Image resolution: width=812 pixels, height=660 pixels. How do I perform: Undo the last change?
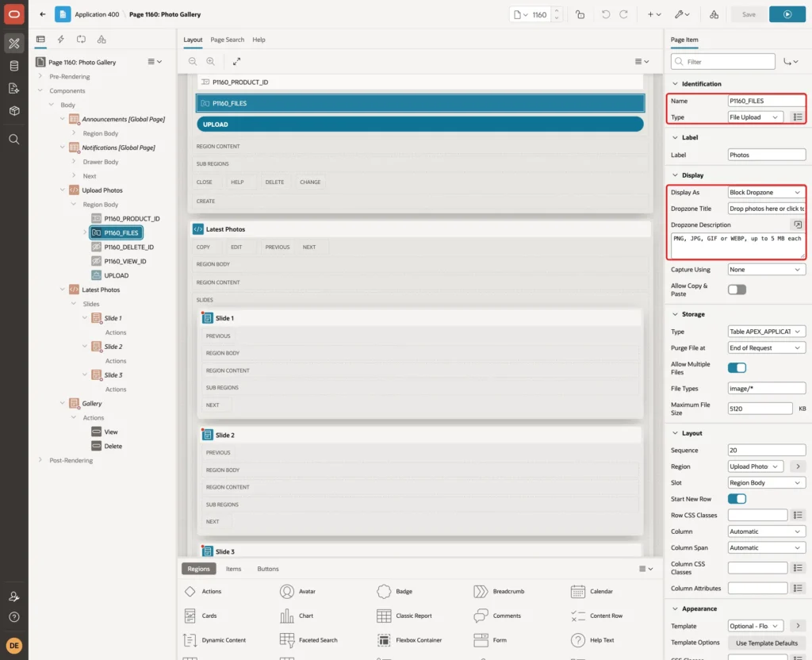point(605,14)
